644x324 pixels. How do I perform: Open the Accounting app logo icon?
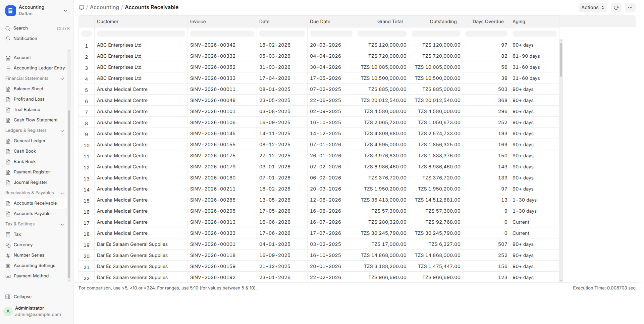(x=11, y=11)
